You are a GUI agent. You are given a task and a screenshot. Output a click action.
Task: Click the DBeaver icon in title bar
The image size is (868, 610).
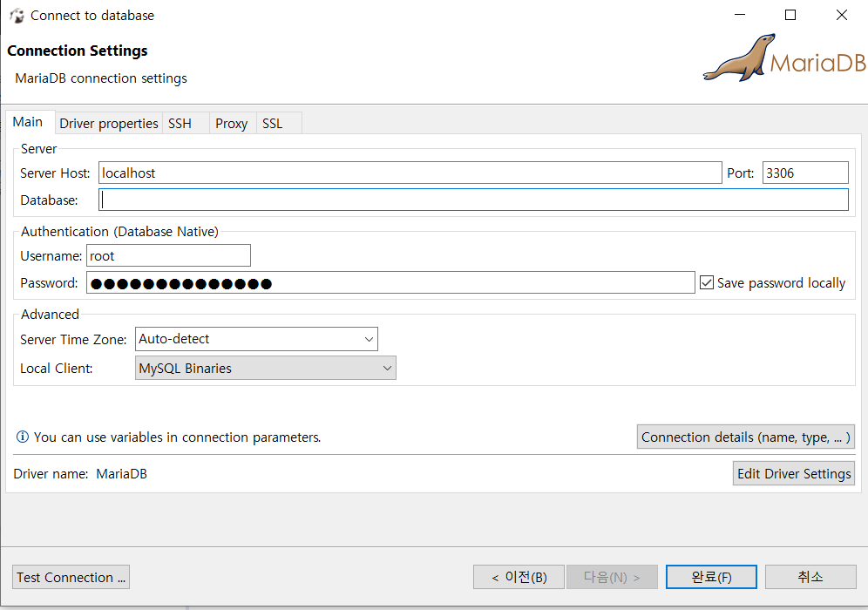click(17, 16)
